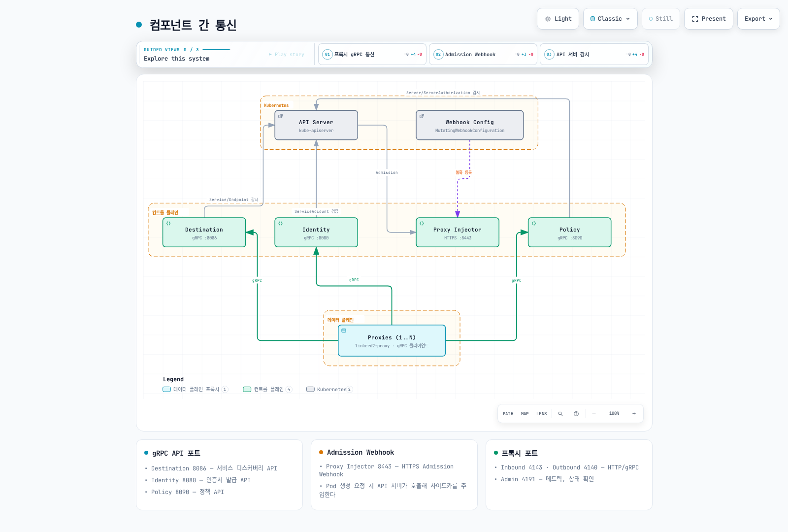Select the 프록시 gRPC 통신 guided view
This screenshot has height=532, width=788.
pos(372,55)
